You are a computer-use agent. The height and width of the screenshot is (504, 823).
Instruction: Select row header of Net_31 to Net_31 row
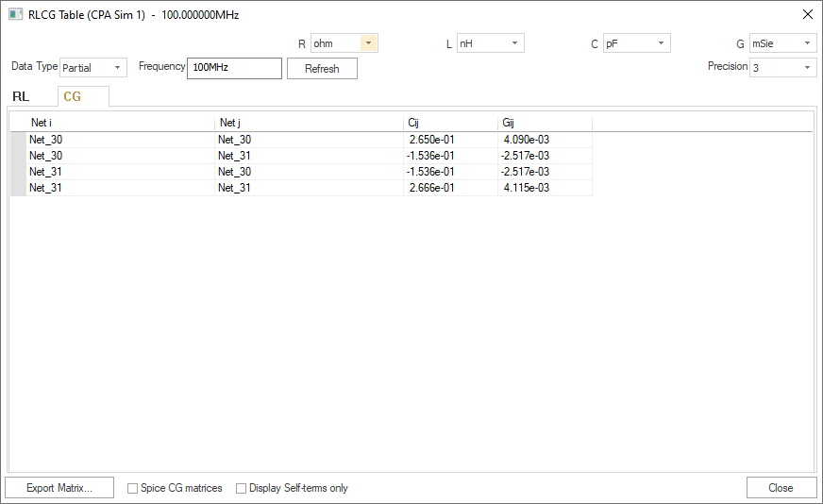18,188
